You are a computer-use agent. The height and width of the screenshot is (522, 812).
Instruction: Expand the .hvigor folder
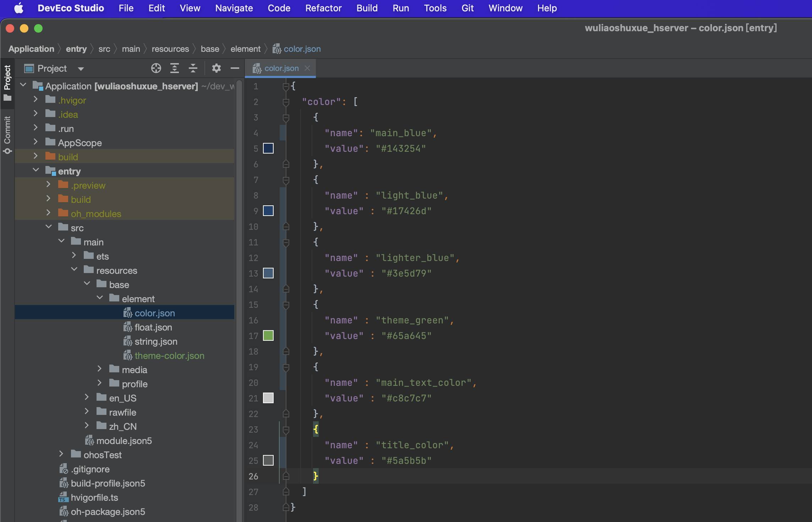(35, 99)
